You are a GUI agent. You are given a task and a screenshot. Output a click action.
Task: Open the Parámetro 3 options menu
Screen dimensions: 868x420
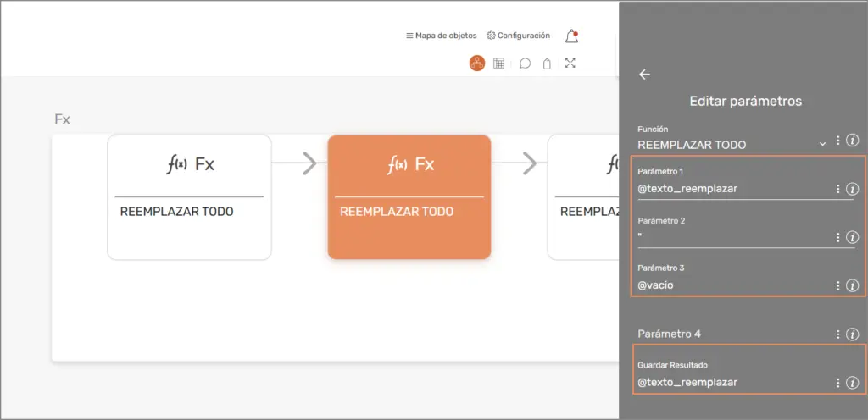pos(837,285)
